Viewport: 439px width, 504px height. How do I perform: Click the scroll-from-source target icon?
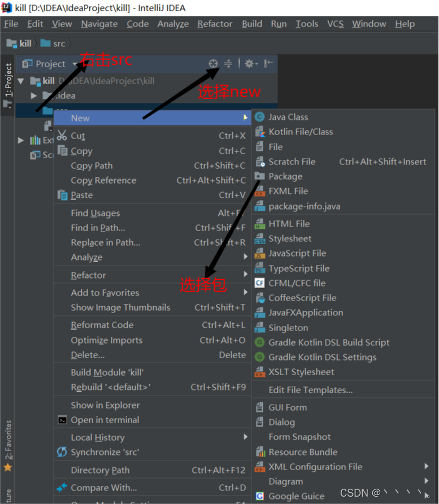(213, 64)
